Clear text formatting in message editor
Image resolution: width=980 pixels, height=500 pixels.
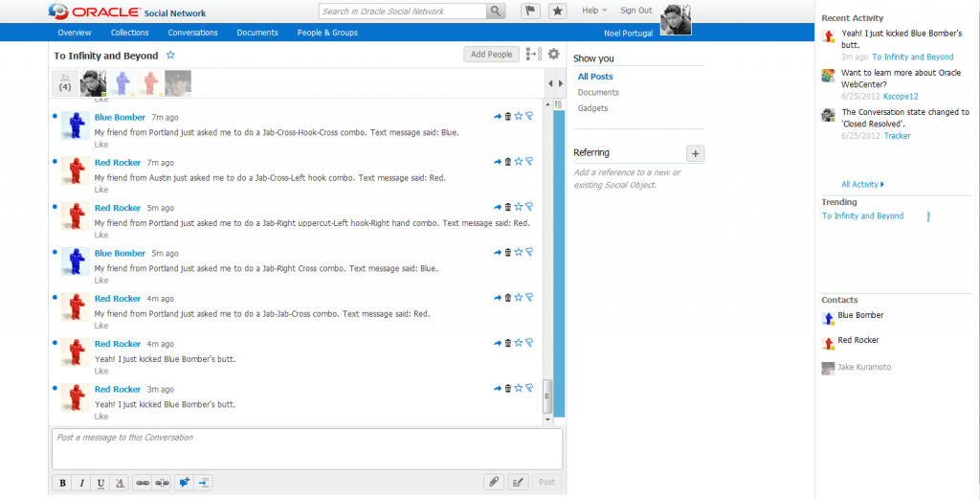click(120, 483)
